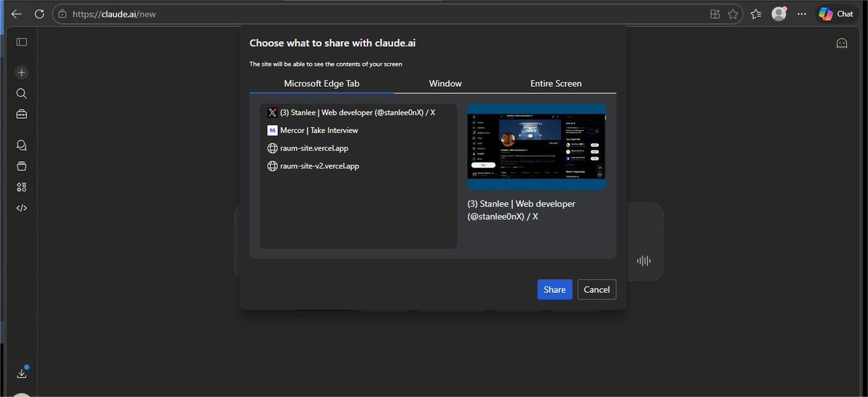
Task: Click the Cancel button
Action: 597,290
